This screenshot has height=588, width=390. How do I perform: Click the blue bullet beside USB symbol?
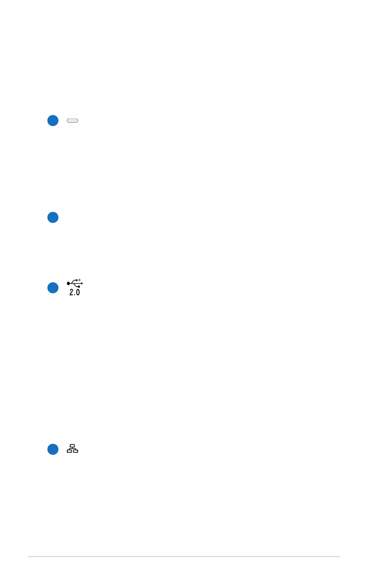click(x=53, y=288)
